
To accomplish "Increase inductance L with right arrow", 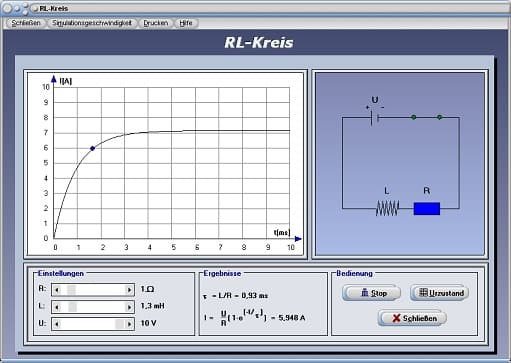I will pos(129,307).
